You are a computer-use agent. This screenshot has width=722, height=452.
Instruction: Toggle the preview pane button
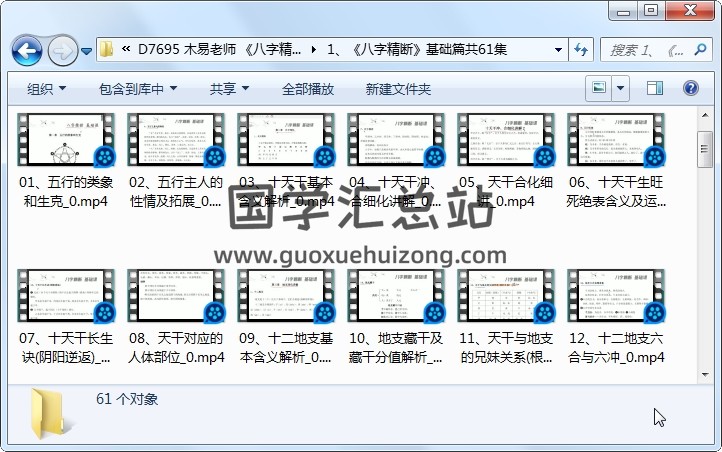tap(655, 89)
